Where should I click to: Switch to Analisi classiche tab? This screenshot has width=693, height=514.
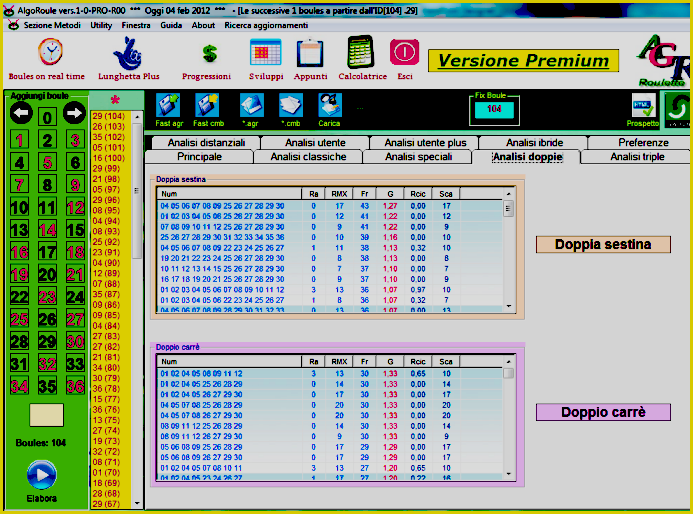tap(308, 157)
